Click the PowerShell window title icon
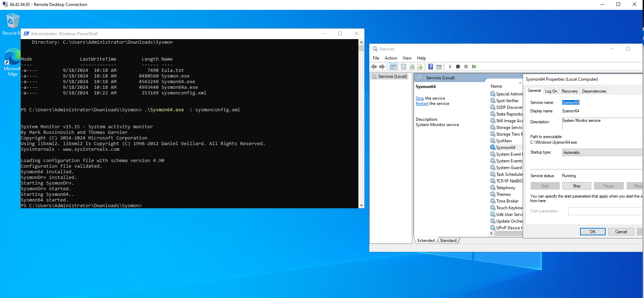 pos(26,33)
